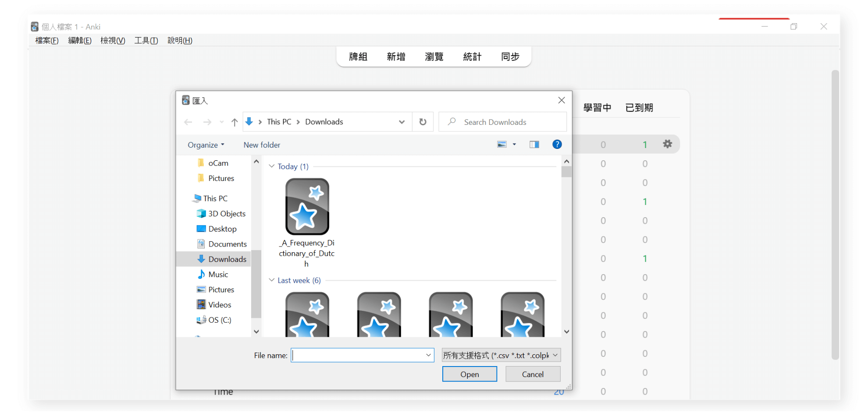Collapse the Last week (6) group
The height and width of the screenshot is (416, 868).
click(272, 280)
